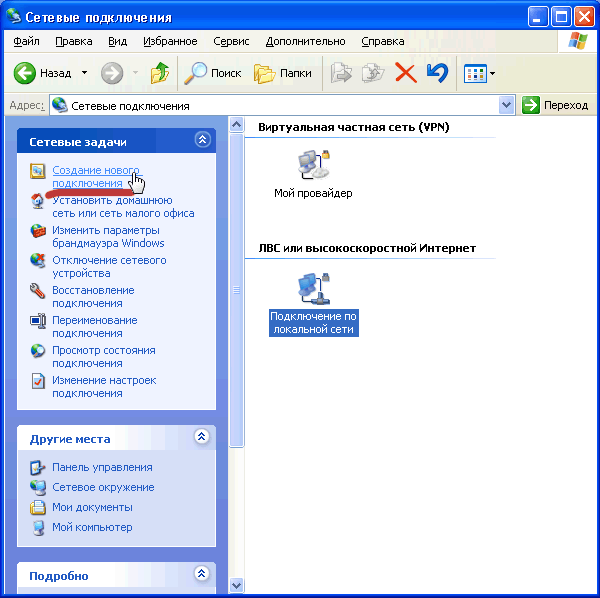Click the disable network device icon
This screenshot has height=598, width=600.
[x=38, y=261]
